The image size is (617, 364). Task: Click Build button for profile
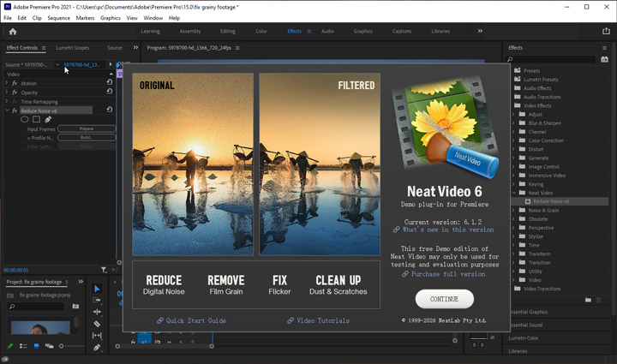pyautogui.click(x=87, y=138)
